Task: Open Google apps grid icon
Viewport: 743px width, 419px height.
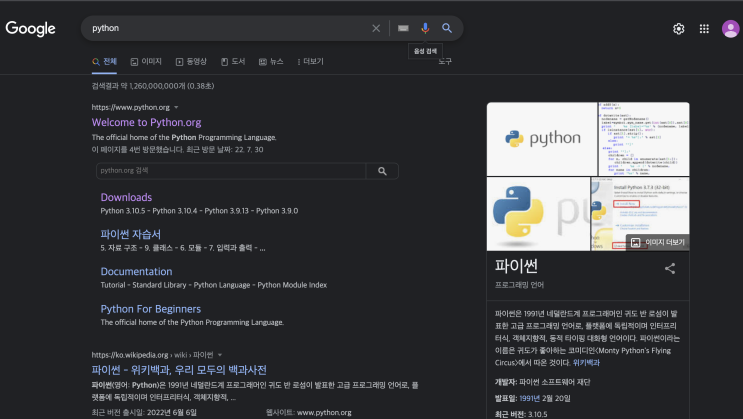Action: click(x=704, y=29)
